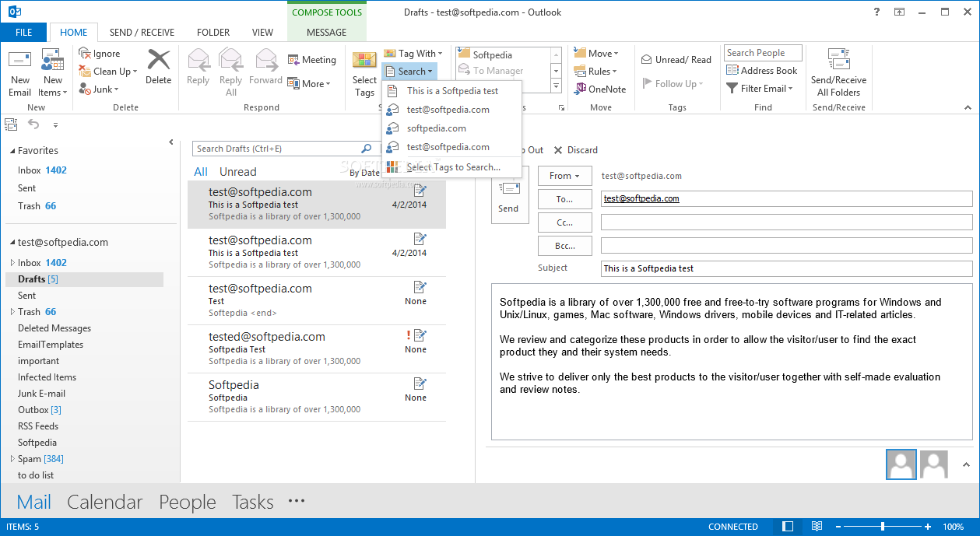The image size is (980, 536).
Task: Click the zoom slider handle
Action: click(882, 527)
